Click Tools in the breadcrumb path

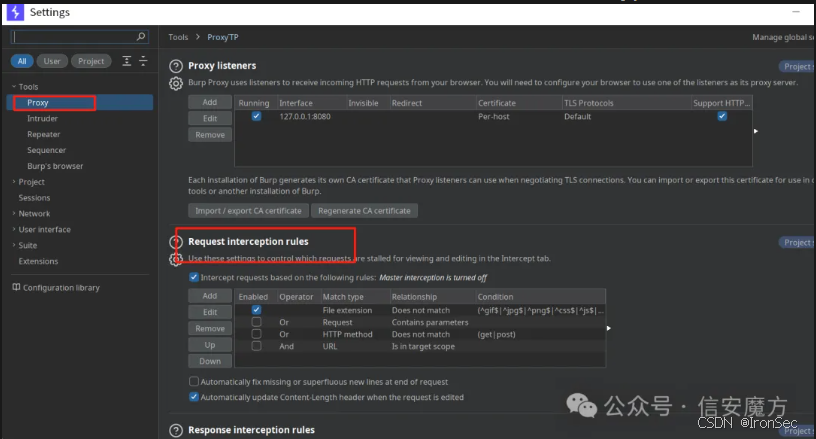(178, 37)
